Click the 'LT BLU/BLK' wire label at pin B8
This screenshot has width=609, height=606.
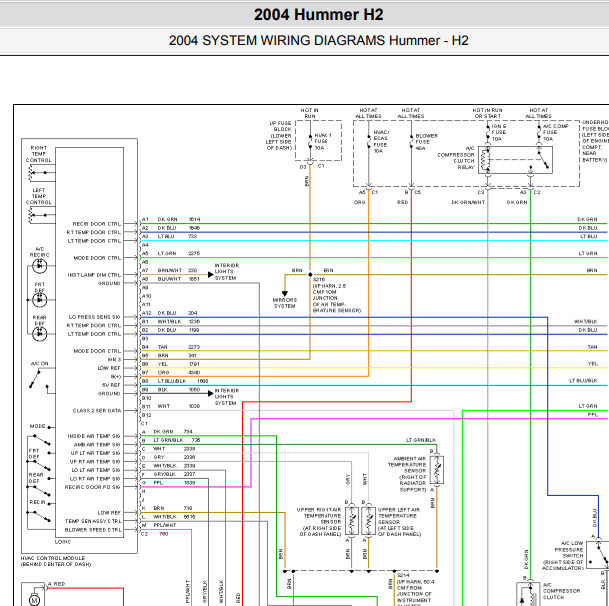[172, 381]
